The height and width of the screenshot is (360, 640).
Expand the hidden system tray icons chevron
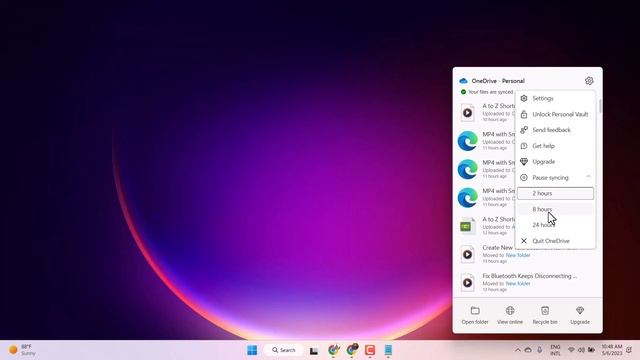coord(518,350)
